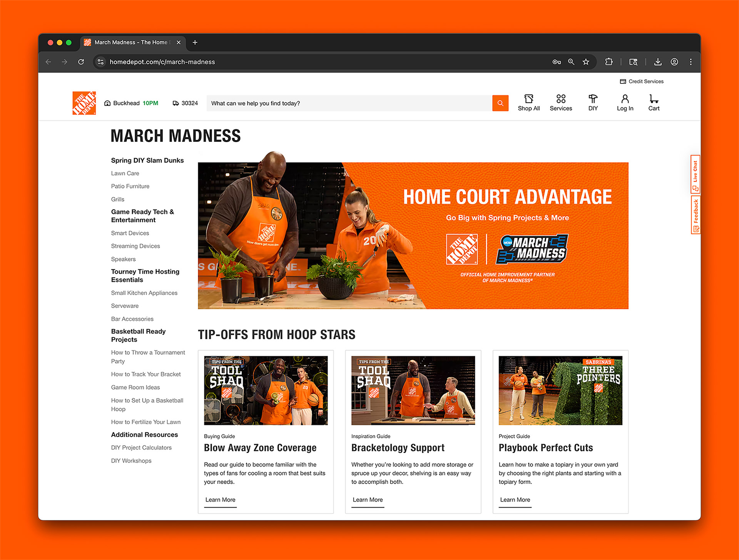Open Grills sidebar link

coord(118,199)
